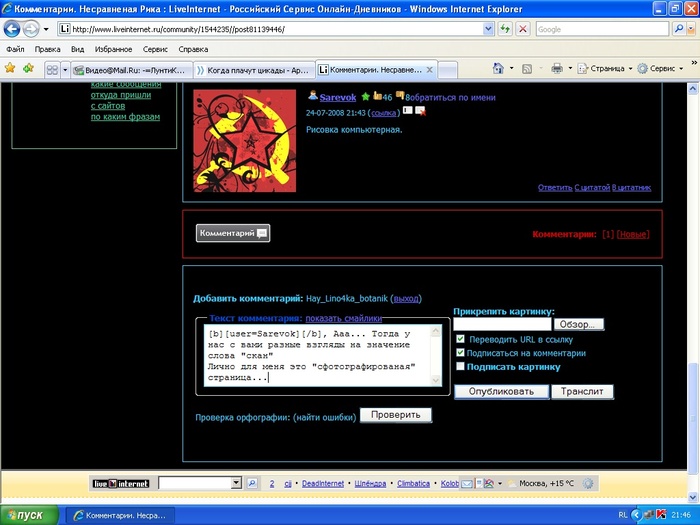Image resolution: width=700 pixels, height=525 pixels.
Task: Click the IE Back arrow button
Action: [x=12, y=29]
